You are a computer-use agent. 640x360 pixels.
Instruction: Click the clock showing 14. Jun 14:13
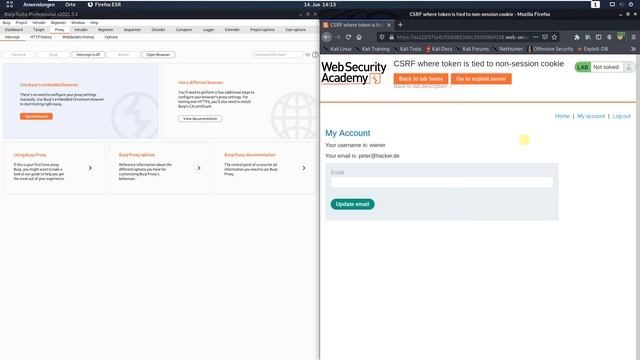click(x=320, y=4)
